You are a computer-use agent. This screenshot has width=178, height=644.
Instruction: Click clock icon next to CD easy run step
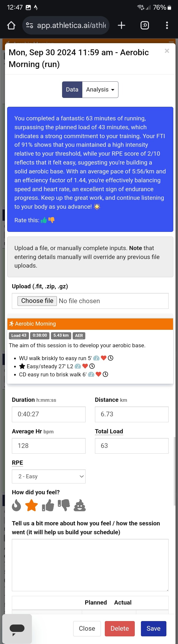click(106, 374)
